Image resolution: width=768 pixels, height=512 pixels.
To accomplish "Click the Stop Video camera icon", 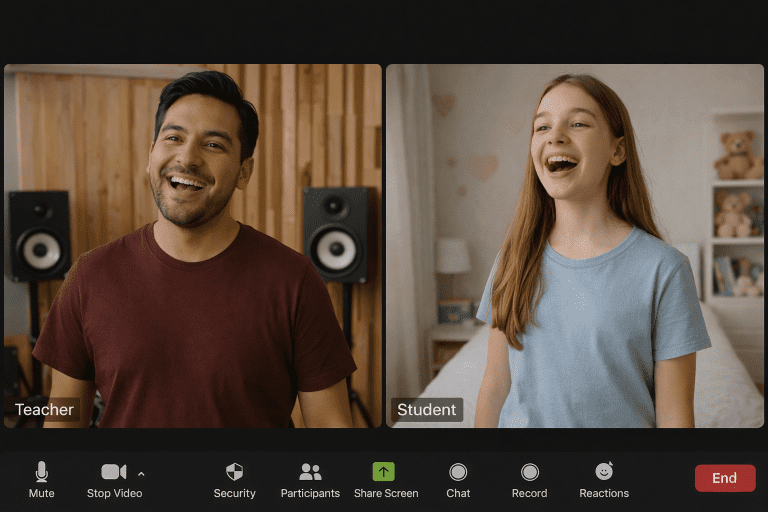I will (x=113, y=472).
